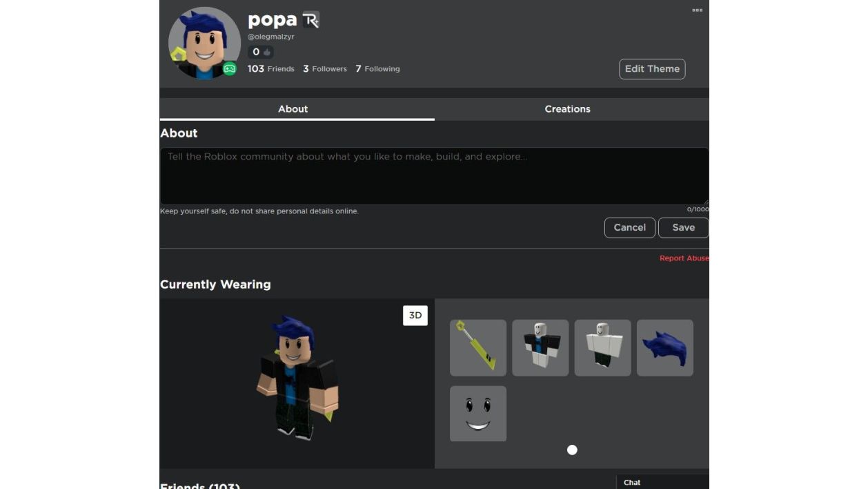Open the blue spiky hair item
Image resolution: width=868 pixels, height=489 pixels.
(665, 347)
